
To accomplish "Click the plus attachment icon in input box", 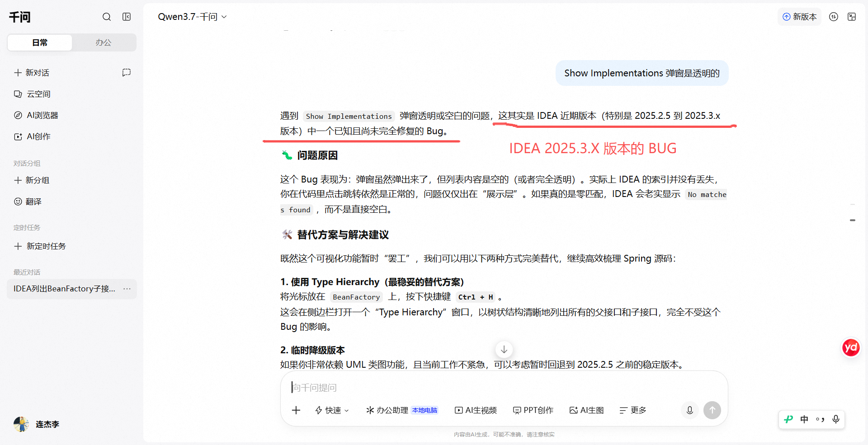I will coord(296,410).
